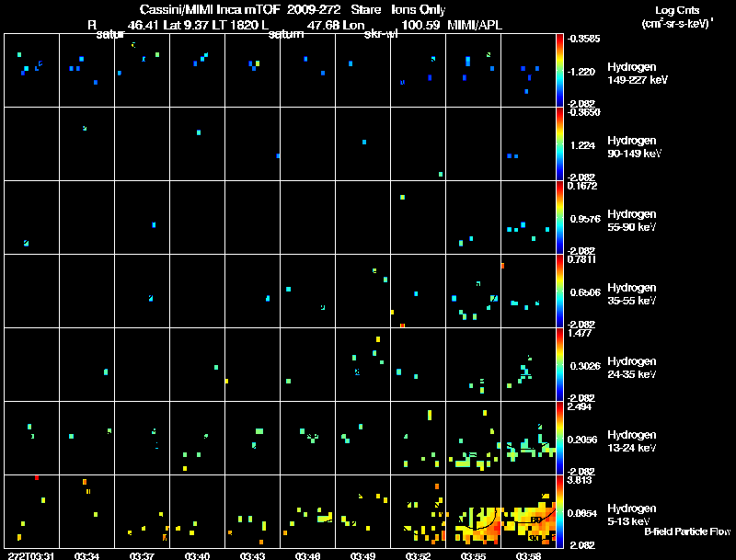Select the 'Hydrogen 35-55 keV' label
This screenshot has width=736, height=560.
(632, 294)
